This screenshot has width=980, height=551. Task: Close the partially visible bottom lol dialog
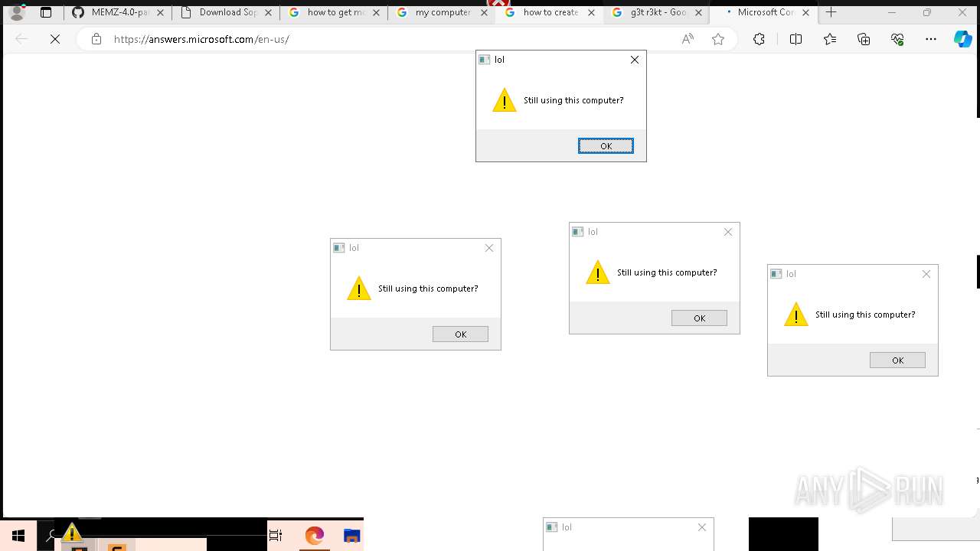[x=702, y=527]
